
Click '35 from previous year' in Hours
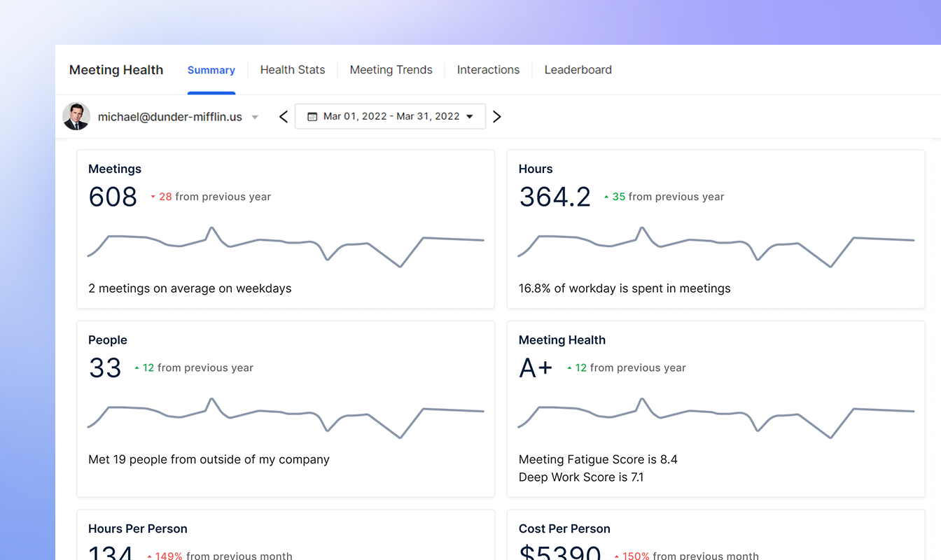[668, 197]
